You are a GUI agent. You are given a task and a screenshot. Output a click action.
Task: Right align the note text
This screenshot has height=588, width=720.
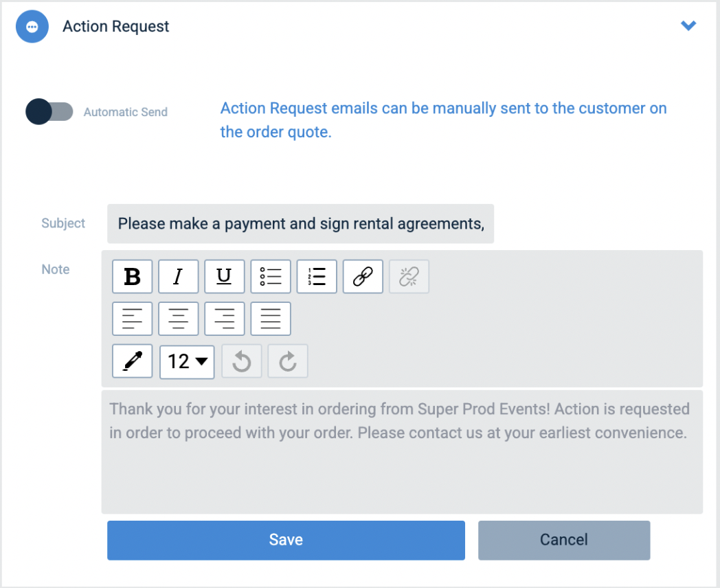[225, 319]
